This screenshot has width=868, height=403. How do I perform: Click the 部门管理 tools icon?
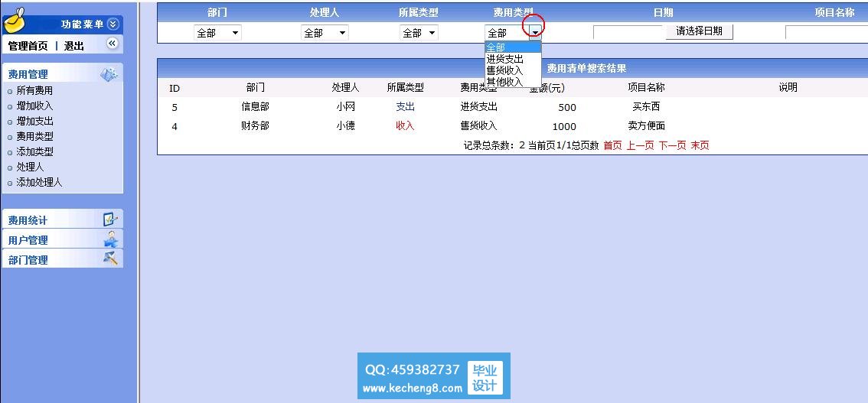tap(111, 258)
